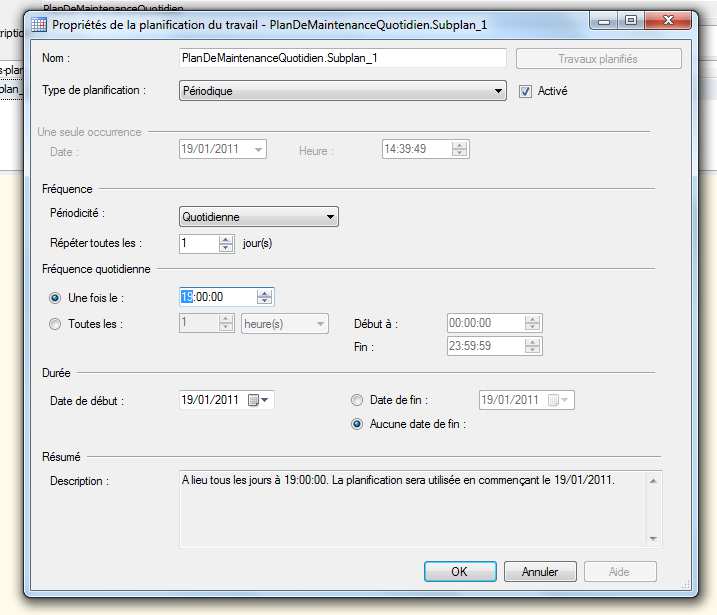The image size is (717, 615).
Task: Expand the Périodicité Quotidienne dropdown
Action: click(330, 217)
